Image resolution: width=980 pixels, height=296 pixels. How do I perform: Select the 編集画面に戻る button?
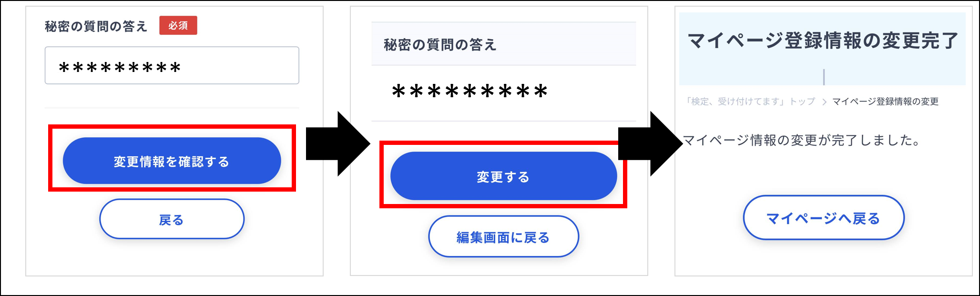[x=503, y=237]
